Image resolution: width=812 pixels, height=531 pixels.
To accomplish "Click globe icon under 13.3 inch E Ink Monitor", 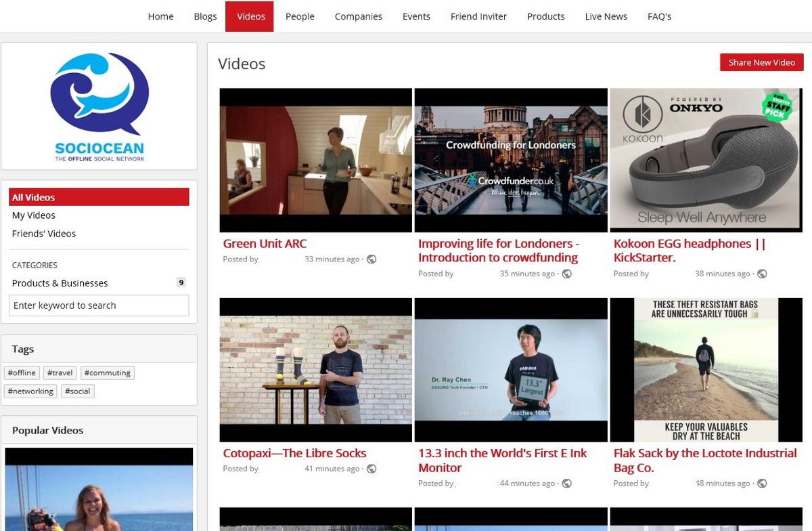I will click(567, 484).
